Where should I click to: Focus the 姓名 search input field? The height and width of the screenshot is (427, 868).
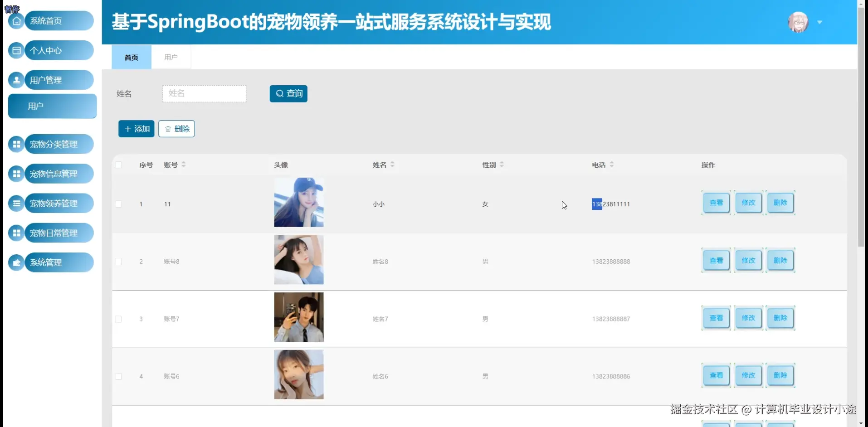click(x=205, y=93)
